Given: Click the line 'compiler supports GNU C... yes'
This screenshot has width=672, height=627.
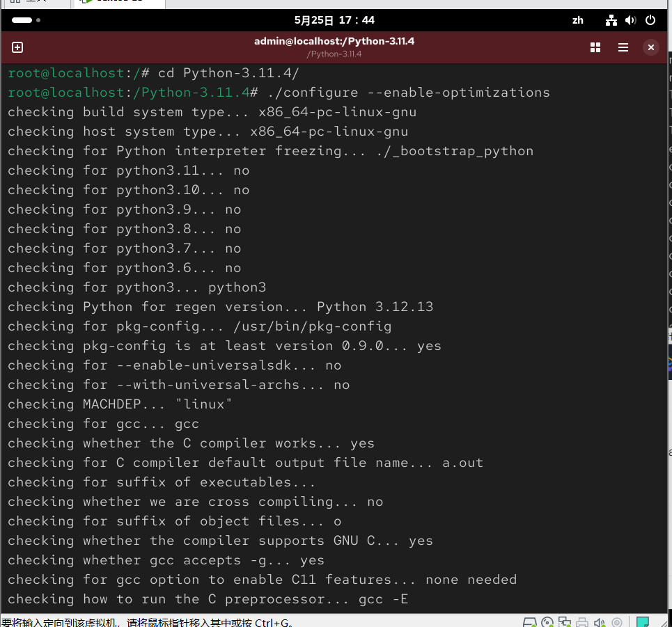Looking at the screenshot, I should click(220, 541).
